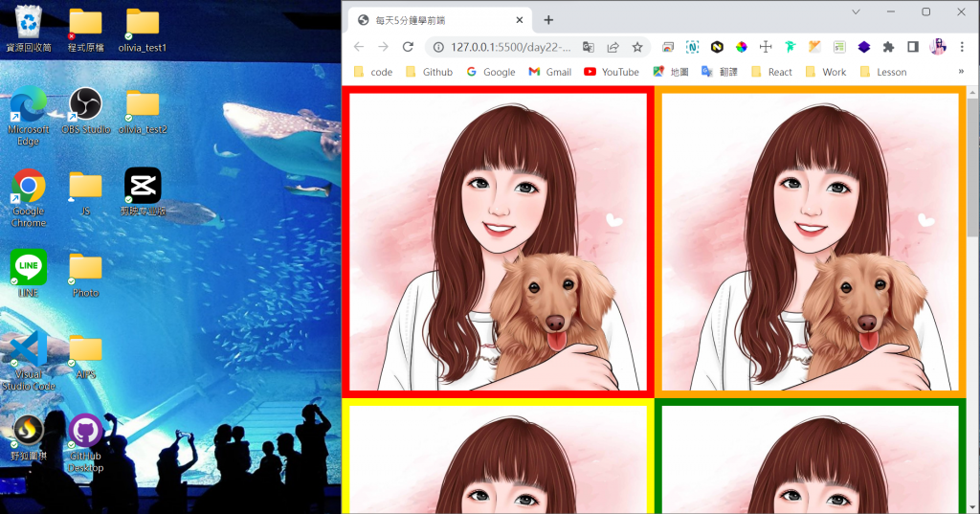
Task: Launch OBS Studio from desktop
Action: pyautogui.click(x=85, y=111)
